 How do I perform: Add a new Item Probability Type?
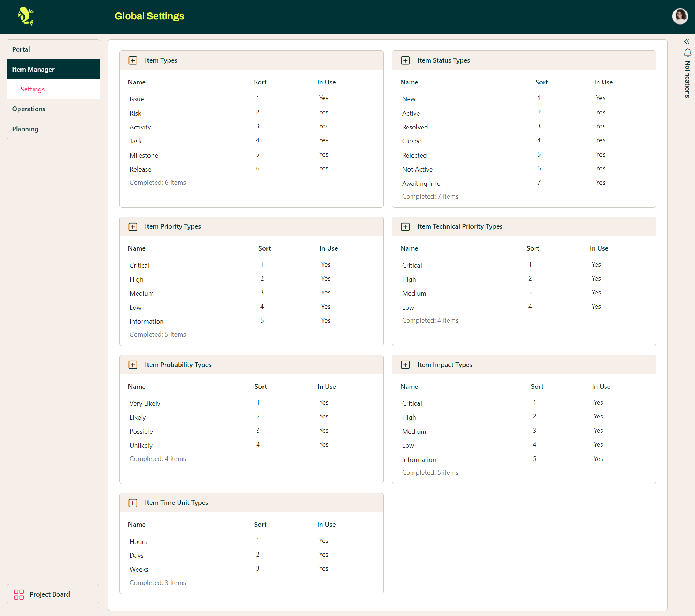point(133,365)
